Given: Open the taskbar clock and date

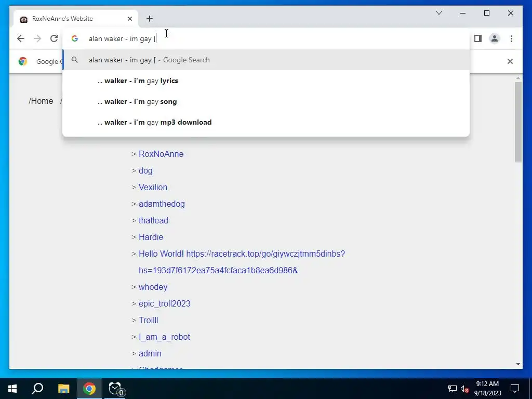Looking at the screenshot, I should click(487, 389).
